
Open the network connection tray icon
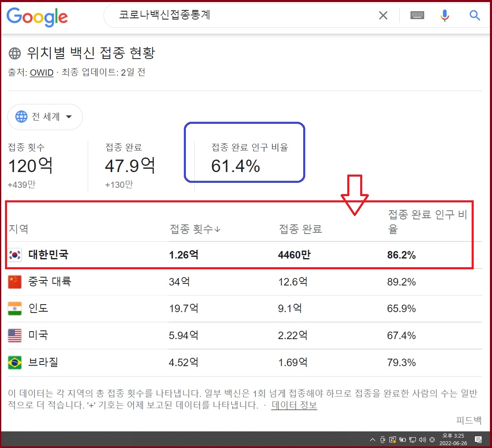click(413, 440)
